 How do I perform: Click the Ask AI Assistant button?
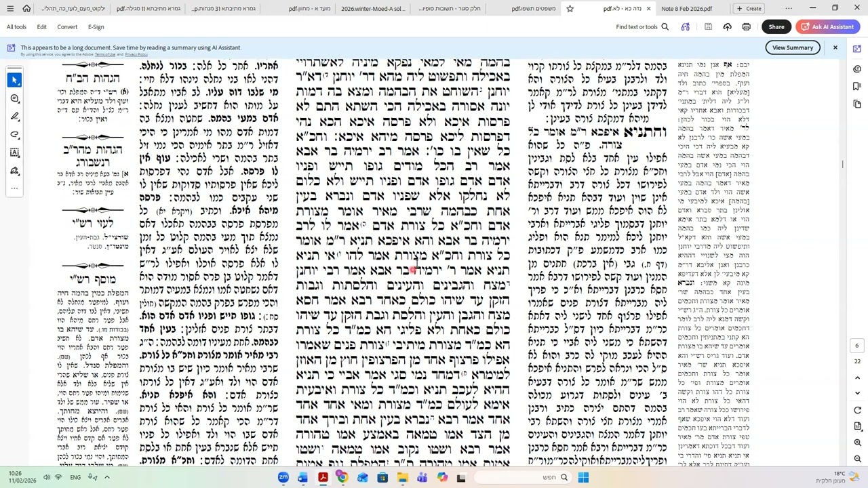click(x=828, y=27)
